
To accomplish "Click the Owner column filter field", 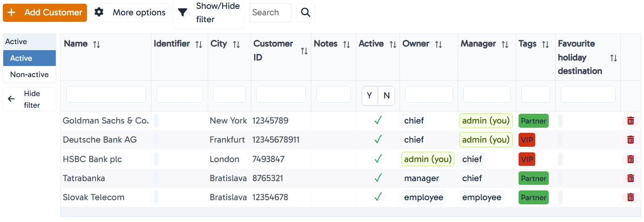I will coord(429,94).
